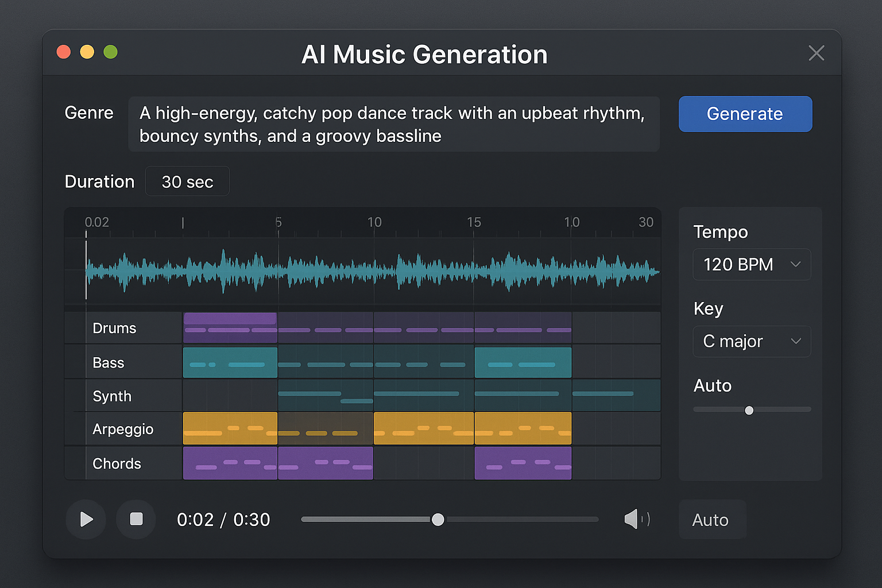This screenshot has width=882, height=588.
Task: Start playback with the play button
Action: pos(86,520)
